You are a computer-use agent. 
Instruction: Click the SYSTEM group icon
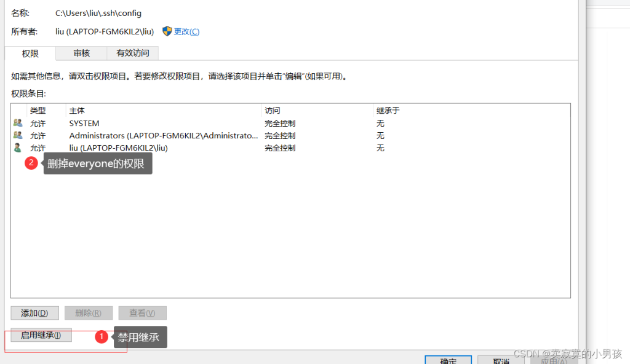pos(17,123)
